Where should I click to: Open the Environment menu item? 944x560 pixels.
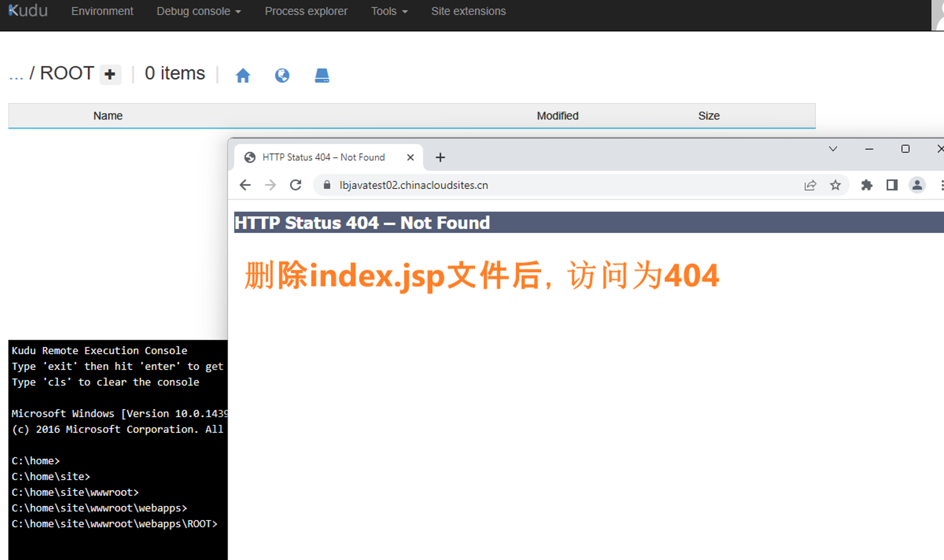102,11
